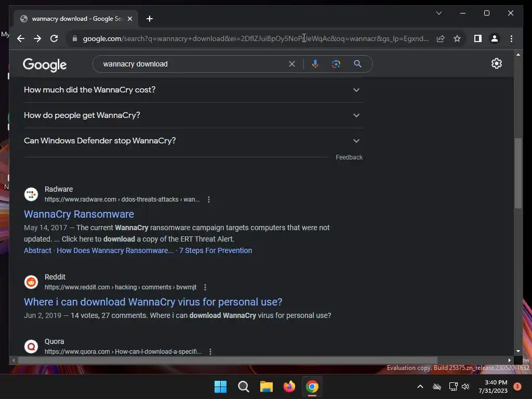
Task: Clear the search box text
Action: (292, 64)
